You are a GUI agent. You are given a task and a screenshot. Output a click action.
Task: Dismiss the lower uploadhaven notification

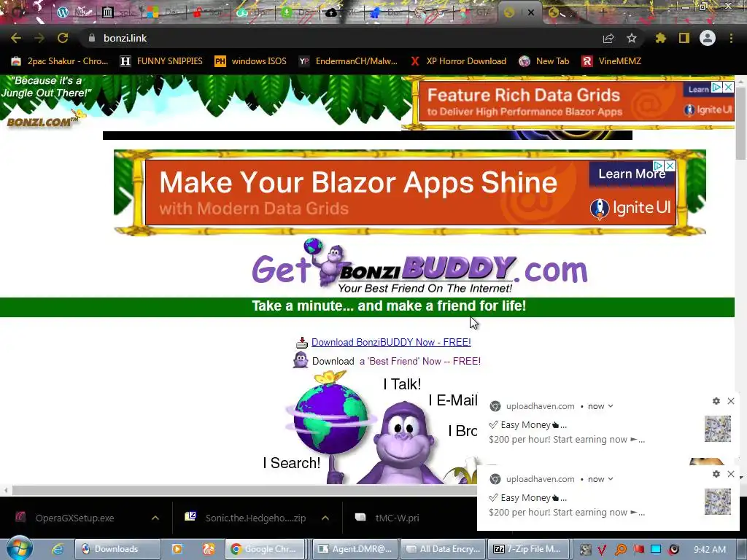coord(731,474)
